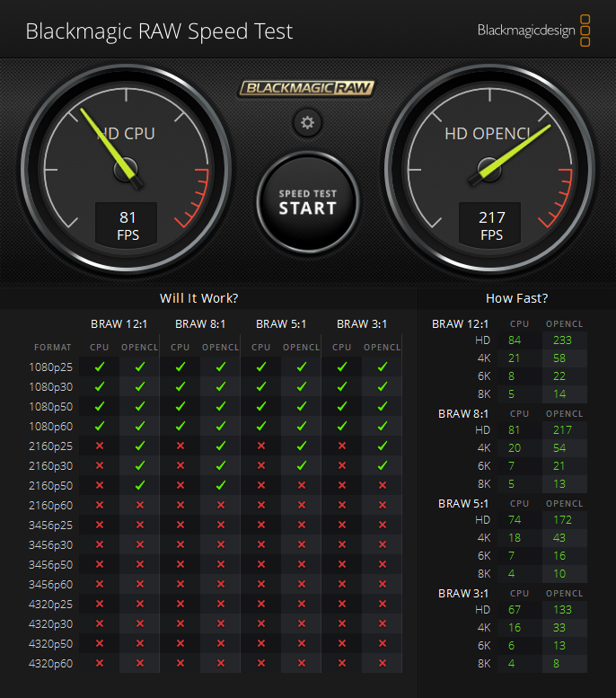Click BRAW 12:1 HD CPU value '84'

(515, 340)
